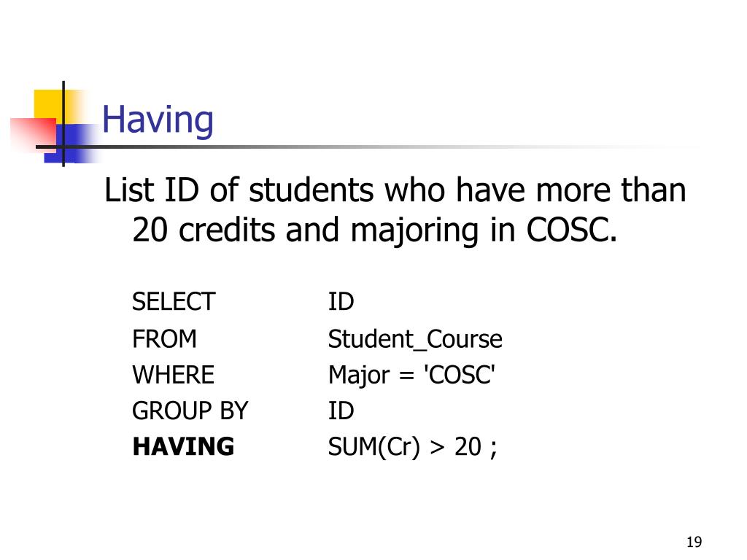Click the WHERE keyword

click(174, 375)
